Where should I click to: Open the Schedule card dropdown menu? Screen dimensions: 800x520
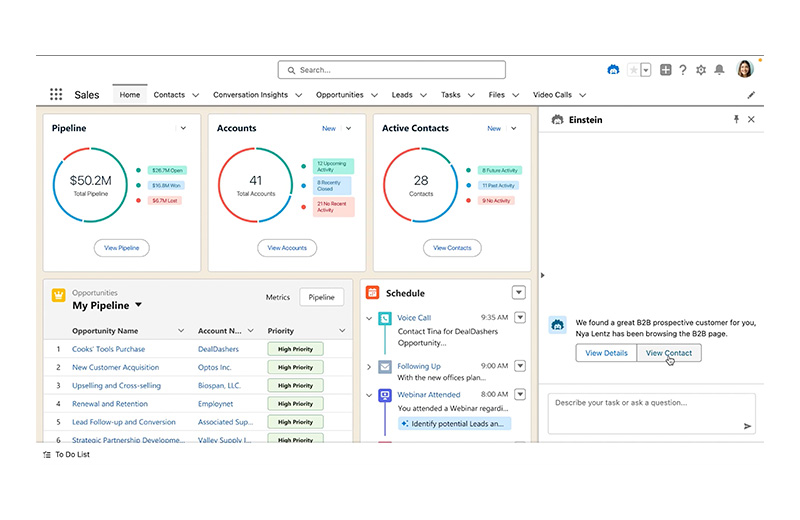[x=518, y=293]
